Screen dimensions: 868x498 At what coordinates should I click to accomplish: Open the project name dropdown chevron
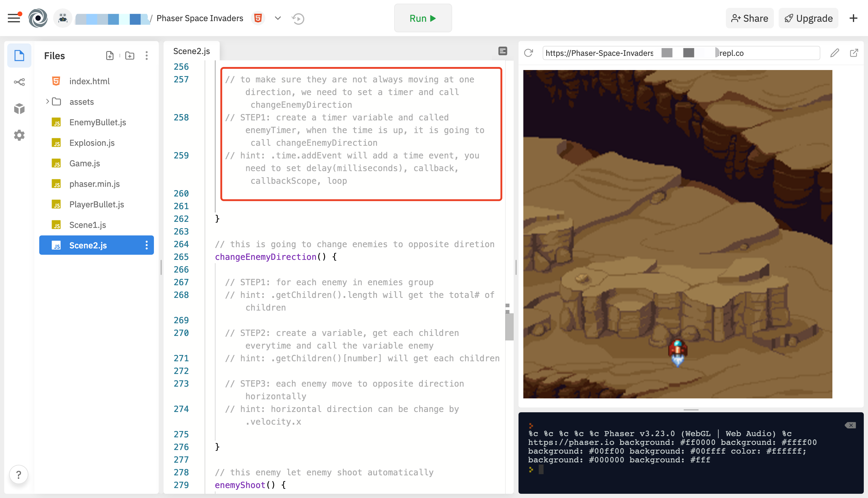(278, 18)
